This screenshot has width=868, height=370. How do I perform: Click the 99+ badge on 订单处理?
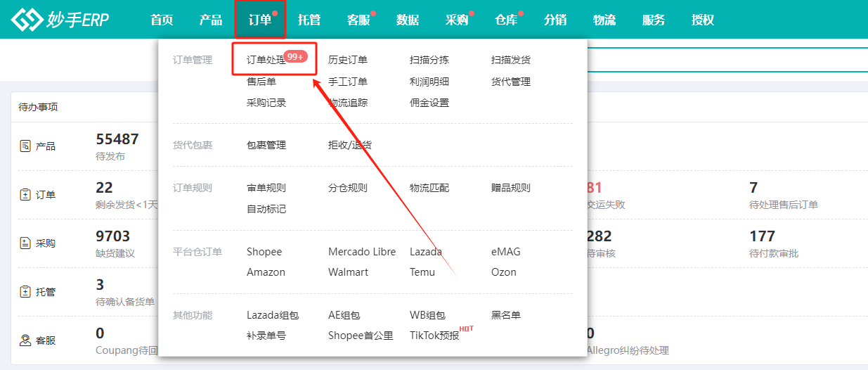296,56
